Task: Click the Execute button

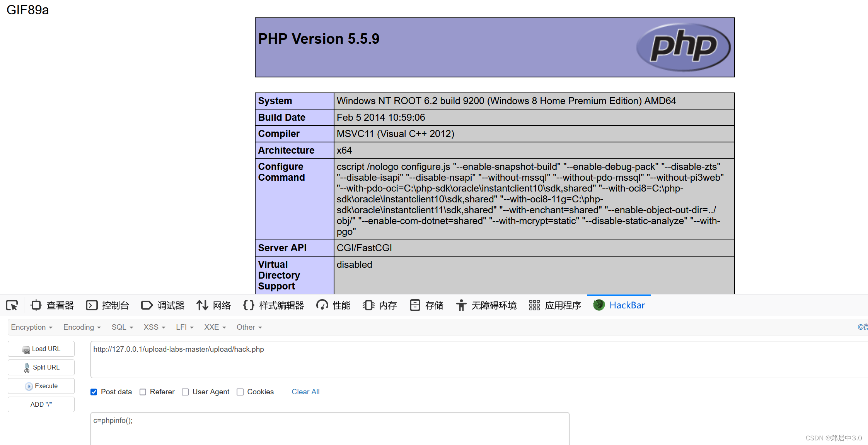Action: (41, 386)
